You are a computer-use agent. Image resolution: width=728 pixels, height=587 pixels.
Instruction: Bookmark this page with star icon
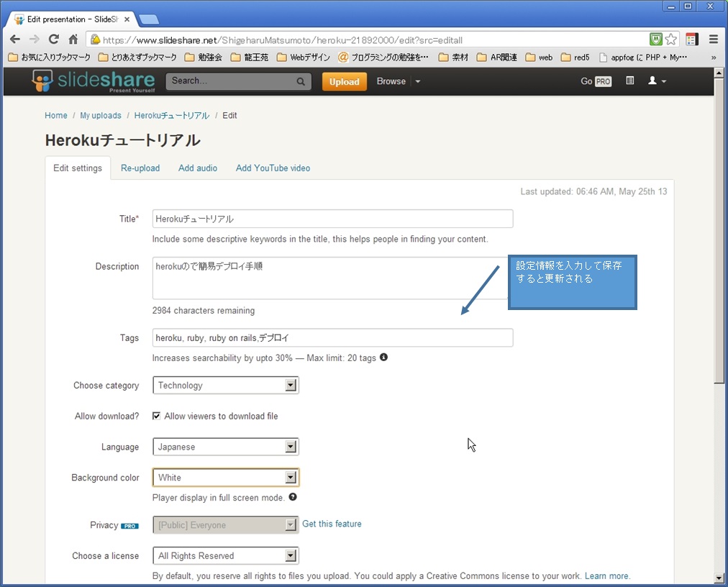click(x=671, y=40)
